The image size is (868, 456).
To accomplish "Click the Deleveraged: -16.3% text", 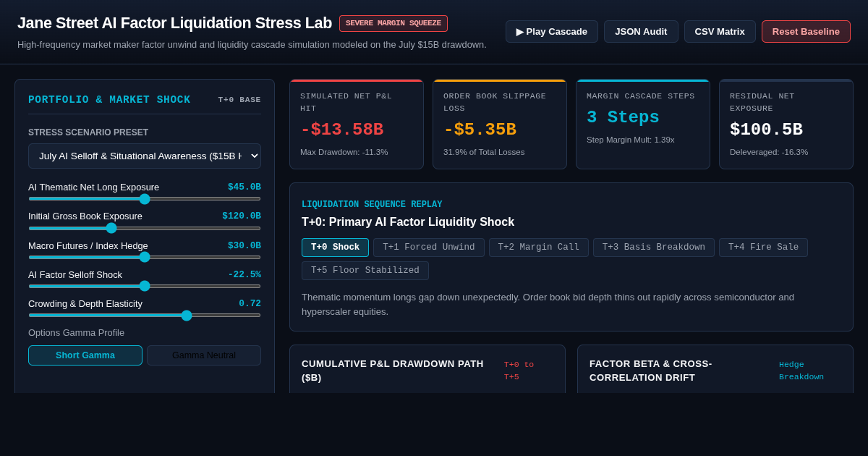I will pos(769,152).
